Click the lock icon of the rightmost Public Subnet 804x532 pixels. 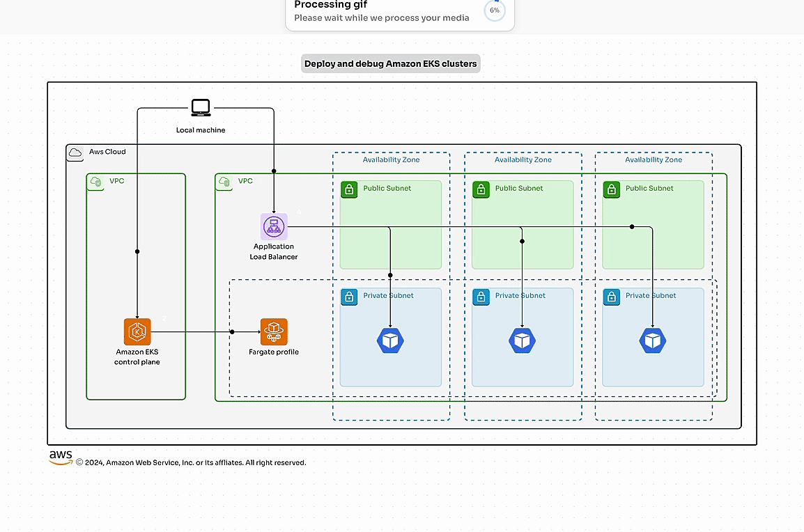[612, 189]
